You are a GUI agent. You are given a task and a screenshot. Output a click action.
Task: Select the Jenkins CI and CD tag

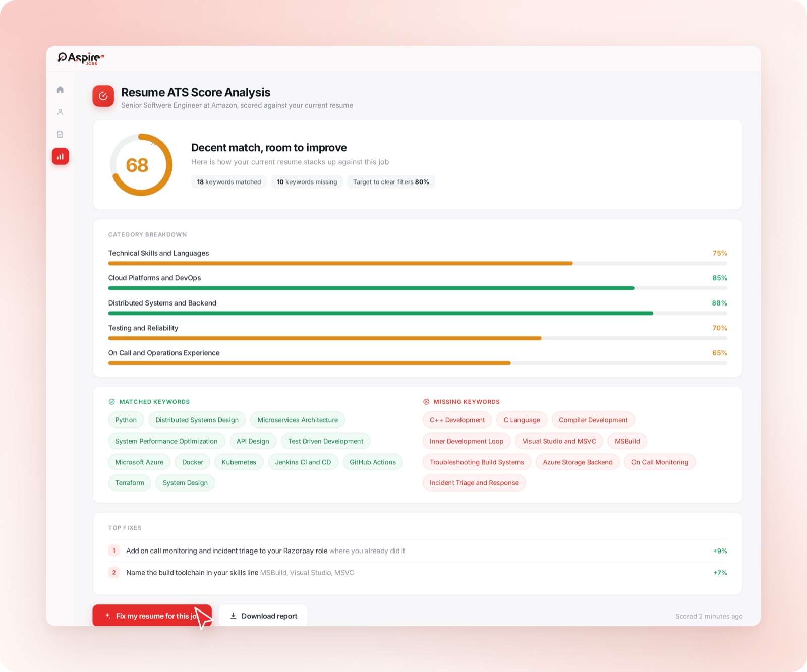click(x=303, y=462)
